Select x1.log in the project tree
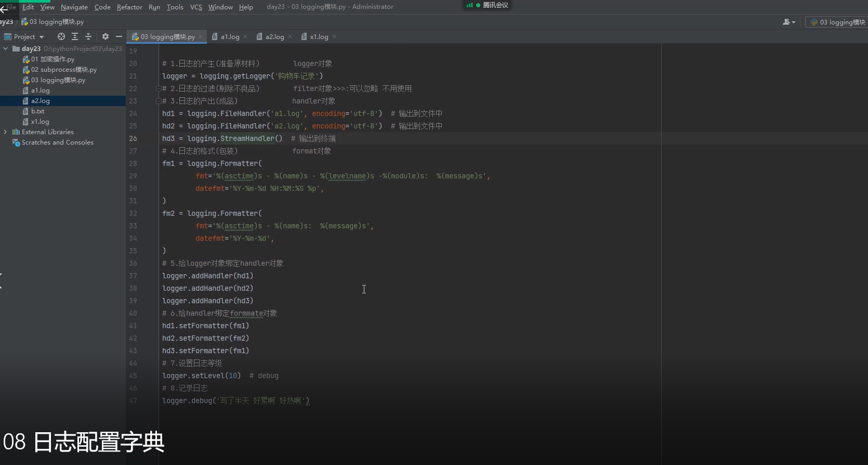The height and width of the screenshot is (465, 868). click(40, 122)
